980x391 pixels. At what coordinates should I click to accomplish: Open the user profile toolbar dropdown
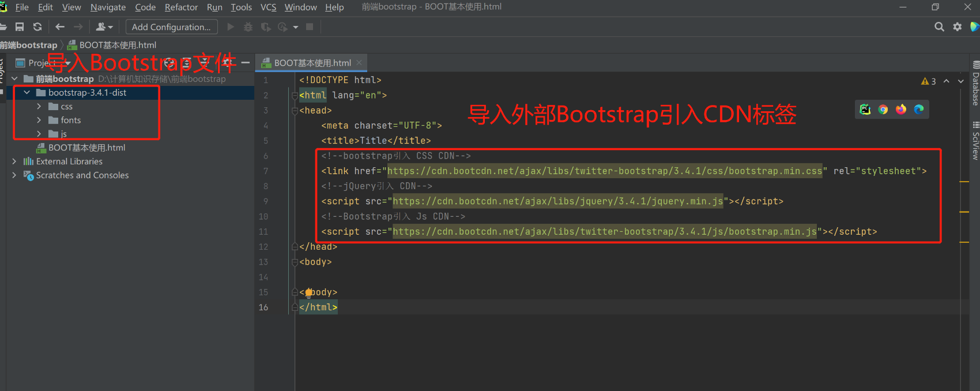pos(104,27)
